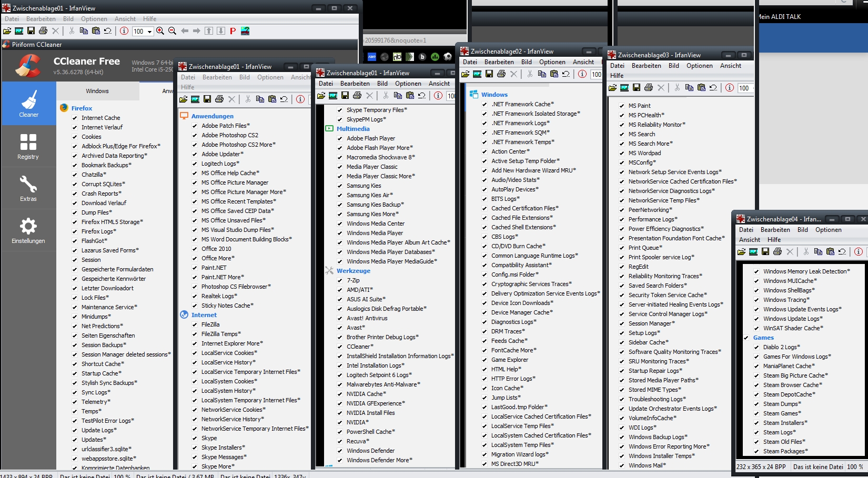Viewport: 868px width, 478px height.
Task: Click '232 x 365 x 24 BPP' status text
Action: point(761,467)
